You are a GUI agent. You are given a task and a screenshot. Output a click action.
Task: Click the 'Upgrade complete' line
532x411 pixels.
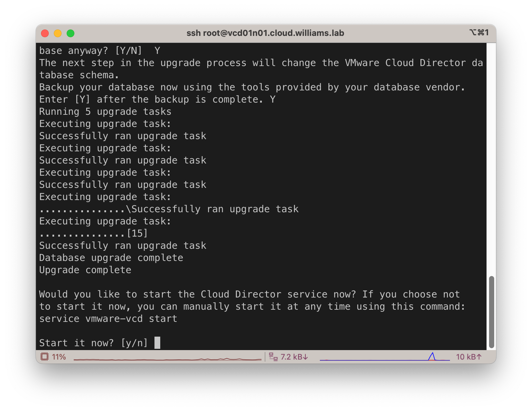85,270
